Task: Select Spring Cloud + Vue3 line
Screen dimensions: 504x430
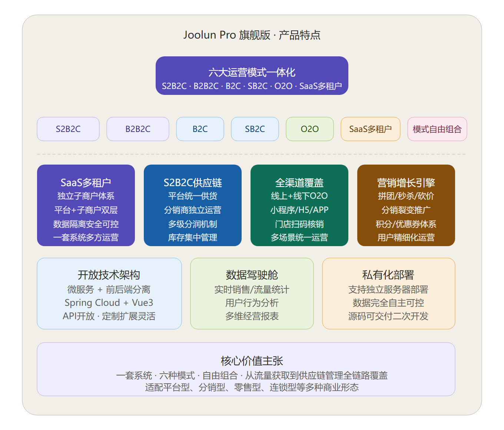Action: click(109, 303)
